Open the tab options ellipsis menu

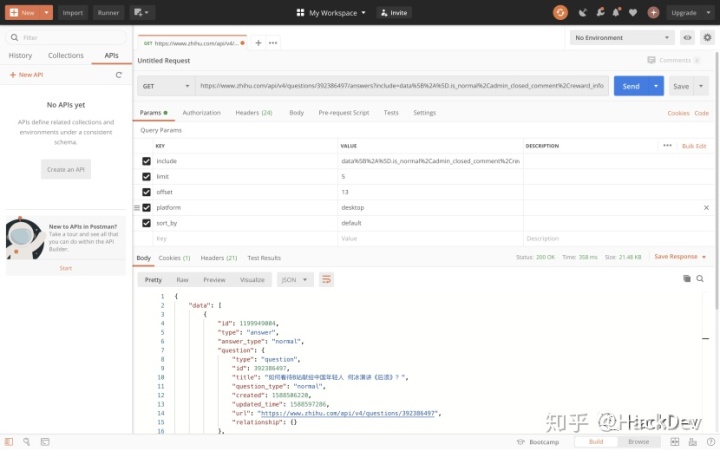tap(273, 43)
